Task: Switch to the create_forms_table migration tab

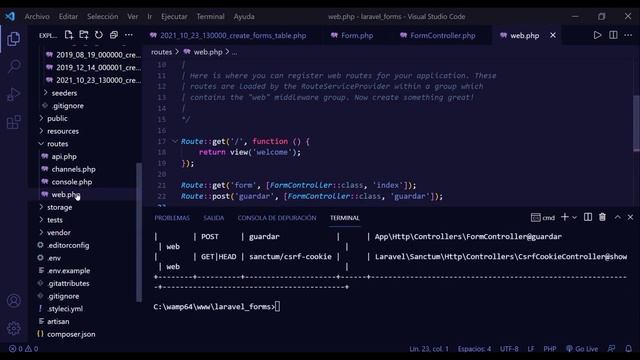Action: (x=228, y=36)
